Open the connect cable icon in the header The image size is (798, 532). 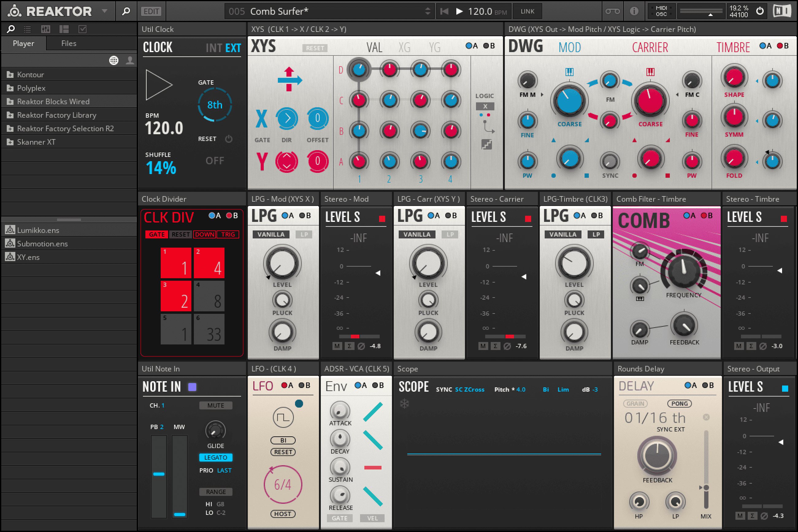coord(612,11)
